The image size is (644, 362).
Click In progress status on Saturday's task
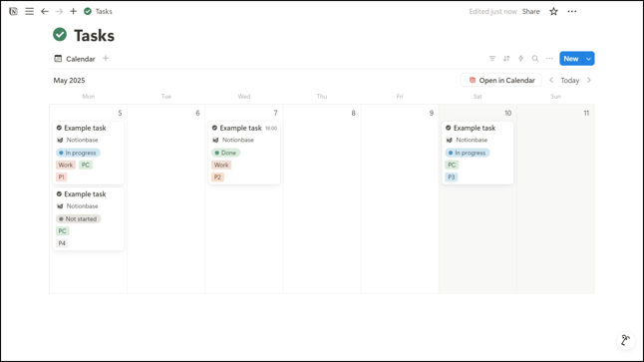[468, 153]
